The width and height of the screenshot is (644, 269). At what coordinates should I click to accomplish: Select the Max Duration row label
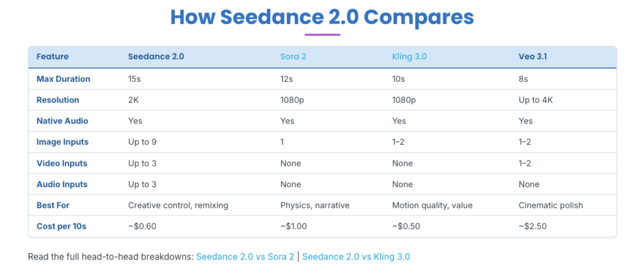[64, 79]
